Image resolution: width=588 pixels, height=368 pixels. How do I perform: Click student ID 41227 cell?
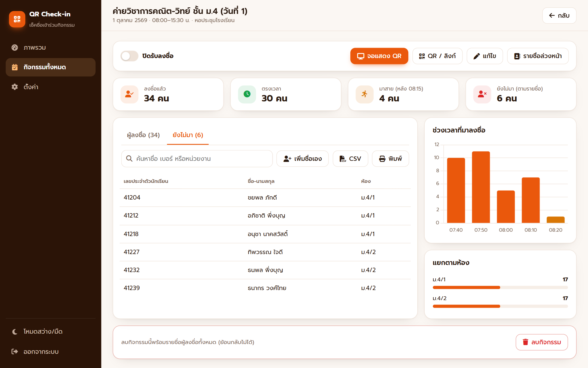click(131, 252)
